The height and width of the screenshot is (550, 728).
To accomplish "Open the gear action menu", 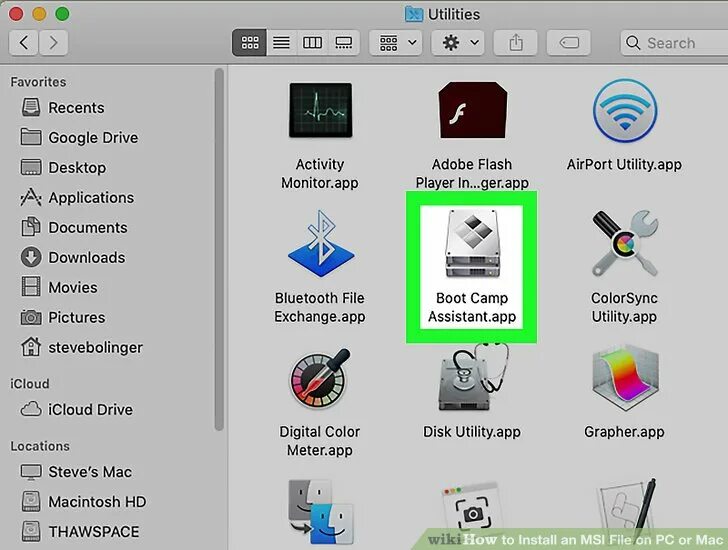I will (458, 43).
